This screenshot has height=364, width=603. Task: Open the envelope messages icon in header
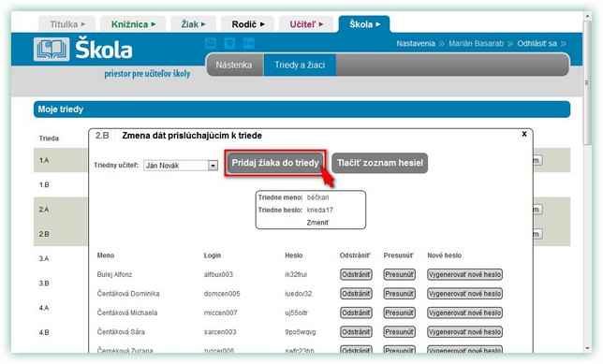coord(211,43)
